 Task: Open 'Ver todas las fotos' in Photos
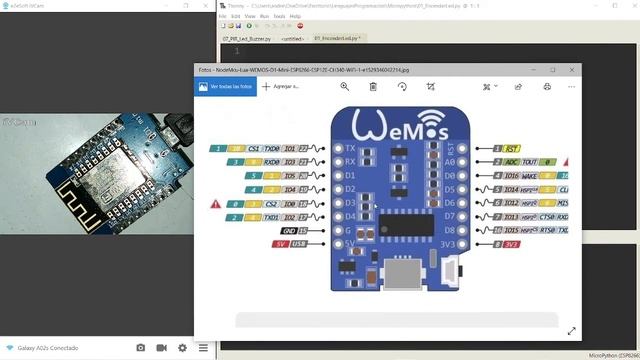point(225,87)
